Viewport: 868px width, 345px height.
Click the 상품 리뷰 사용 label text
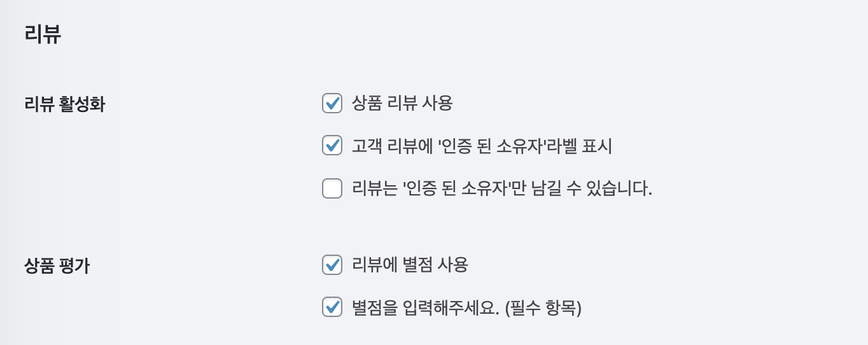[x=402, y=103]
